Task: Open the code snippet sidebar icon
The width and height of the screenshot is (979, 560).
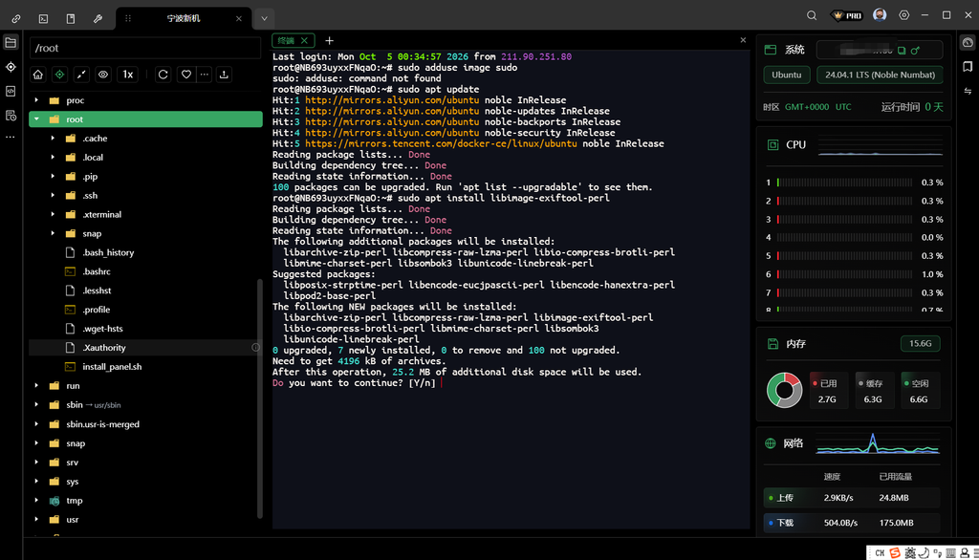Action: (11, 91)
